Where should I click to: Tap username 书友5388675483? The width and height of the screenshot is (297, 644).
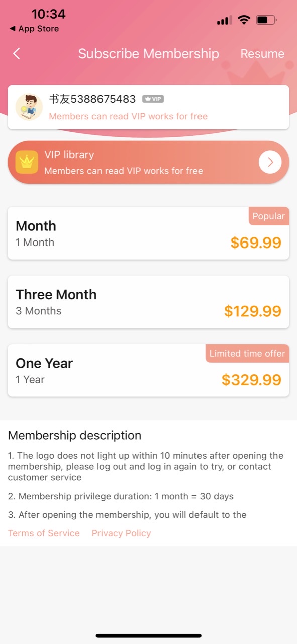tap(92, 99)
